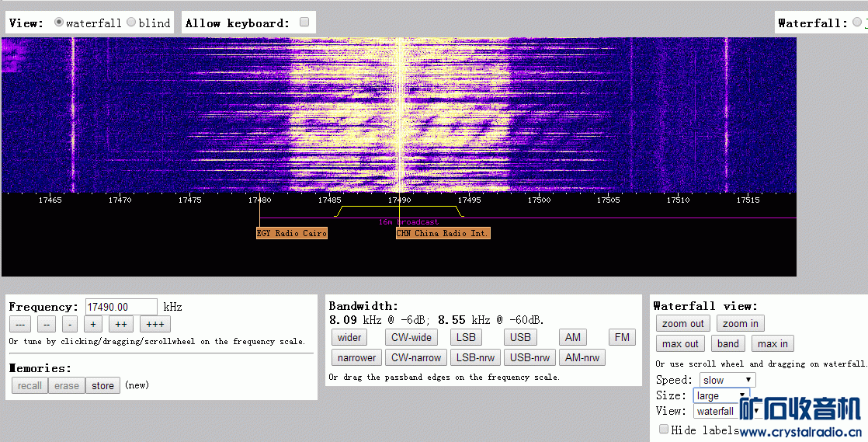The width and height of the screenshot is (868, 442).
Task: Click the erase memory button
Action: [67, 385]
